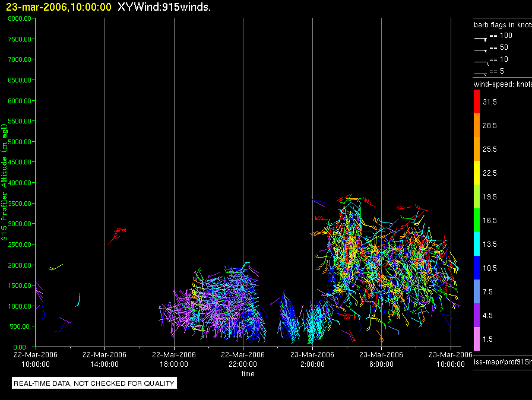
Task: Click the 5500.00 altitude tick label
Action: 20,121
